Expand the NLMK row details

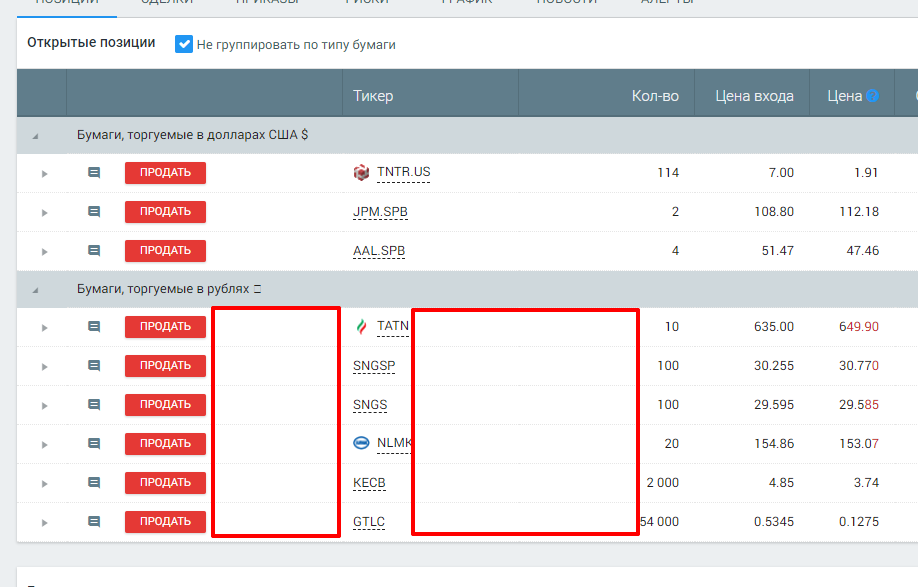coord(44,445)
